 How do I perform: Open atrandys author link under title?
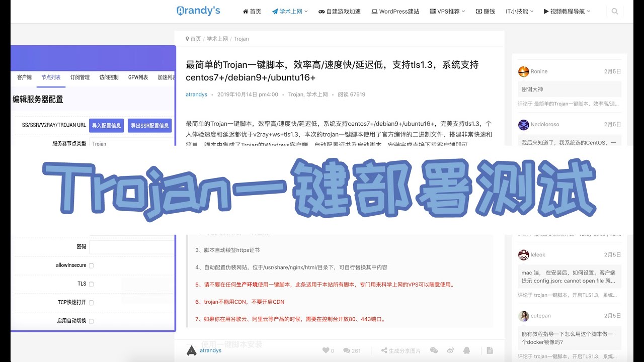[196, 95]
